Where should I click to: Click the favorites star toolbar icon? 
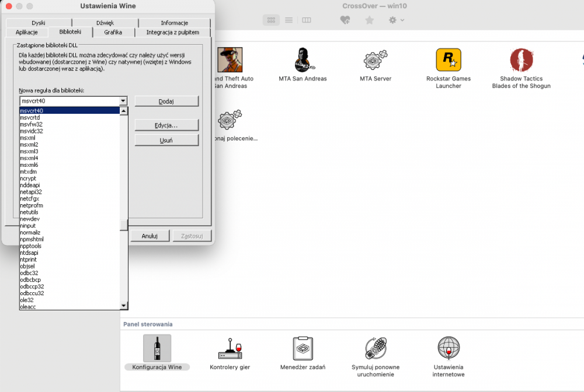tap(370, 20)
